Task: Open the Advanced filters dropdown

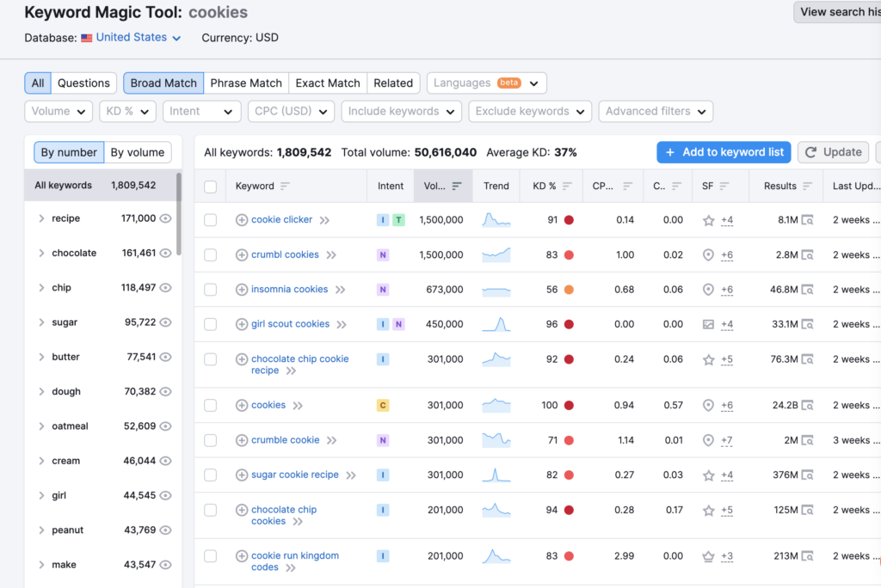Action: 656,111
